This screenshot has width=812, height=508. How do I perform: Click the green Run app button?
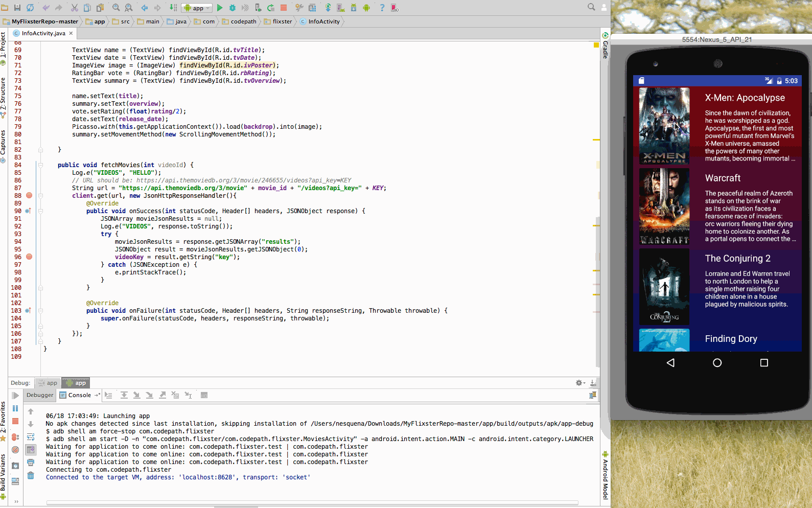point(220,8)
